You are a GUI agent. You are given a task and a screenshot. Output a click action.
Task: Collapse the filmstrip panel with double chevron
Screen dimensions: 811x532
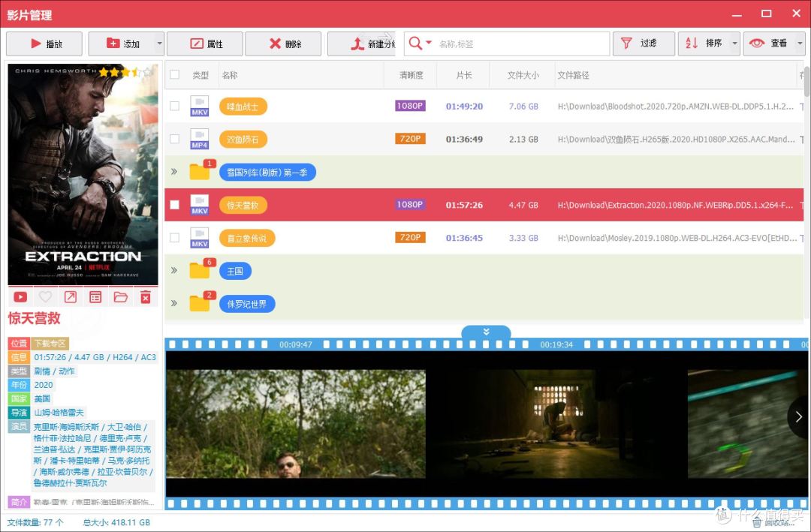pyautogui.click(x=486, y=332)
